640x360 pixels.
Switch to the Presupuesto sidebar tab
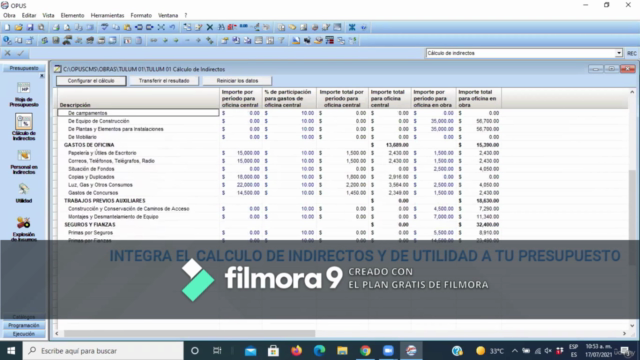[x=24, y=68]
